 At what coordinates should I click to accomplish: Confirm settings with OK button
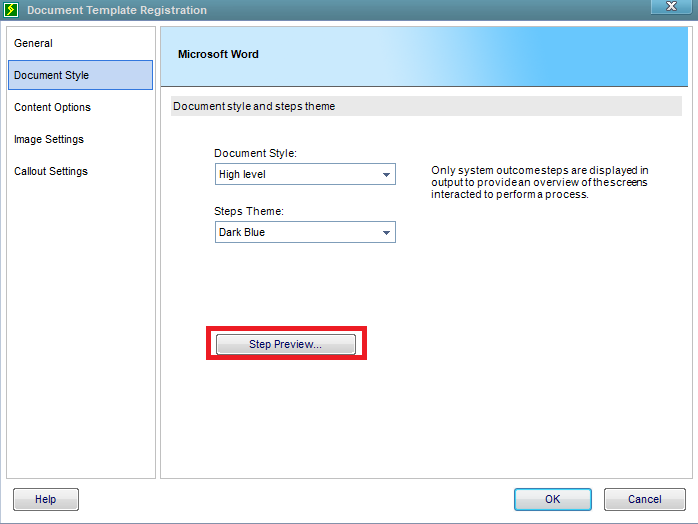click(x=553, y=499)
